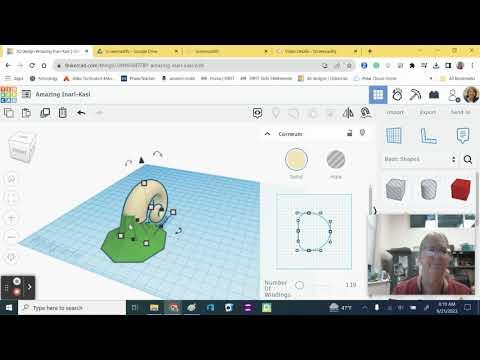Open the user profile avatar
This screenshot has width=480, height=360.
[471, 95]
